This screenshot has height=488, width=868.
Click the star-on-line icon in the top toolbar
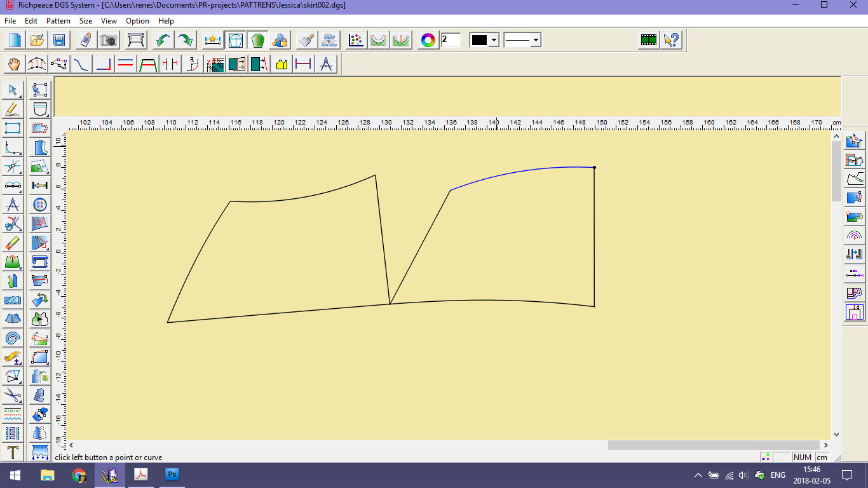[212, 40]
